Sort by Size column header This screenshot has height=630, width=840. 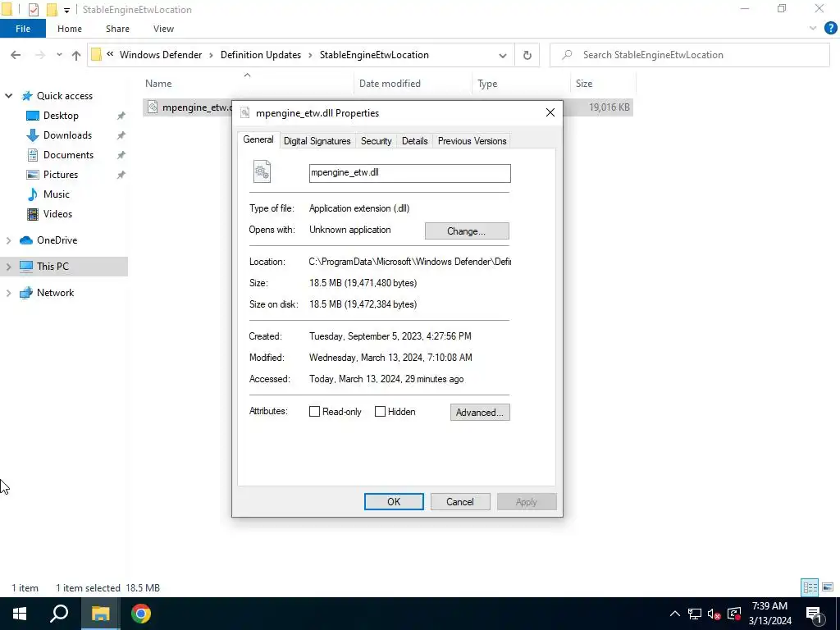[x=603, y=84]
